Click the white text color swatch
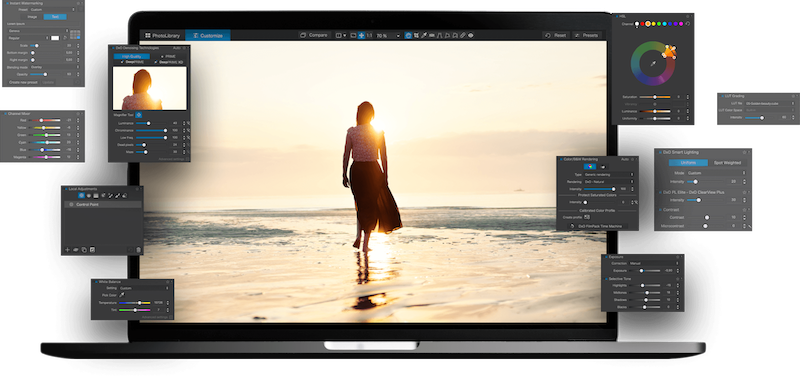Image resolution: width=800 pixels, height=381 pixels. pyautogui.click(x=55, y=38)
